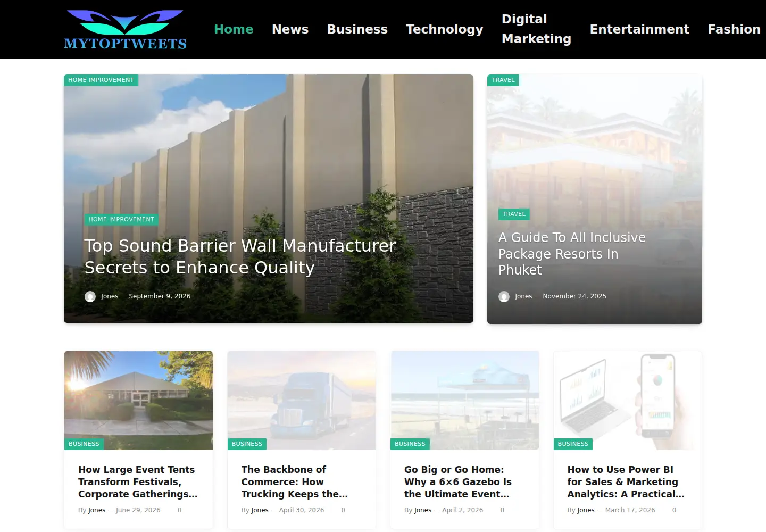The height and width of the screenshot is (532, 766).
Task: Click the TRAVEL tag above Phuket headline
Action: click(514, 214)
